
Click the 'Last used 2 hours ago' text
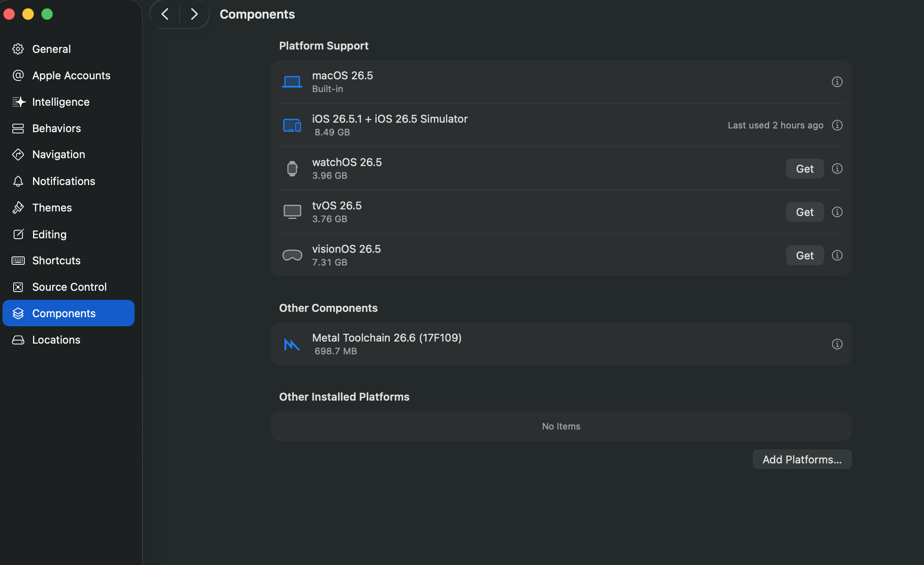click(x=775, y=125)
